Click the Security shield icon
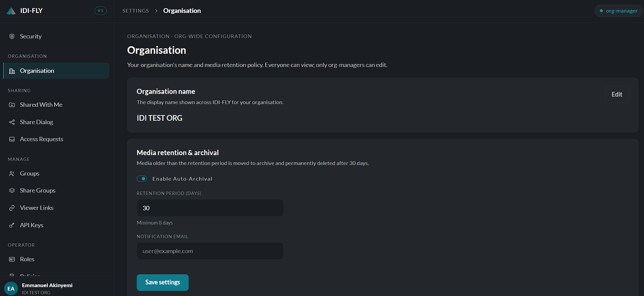Image resolution: width=644 pixels, height=296 pixels. (12, 36)
